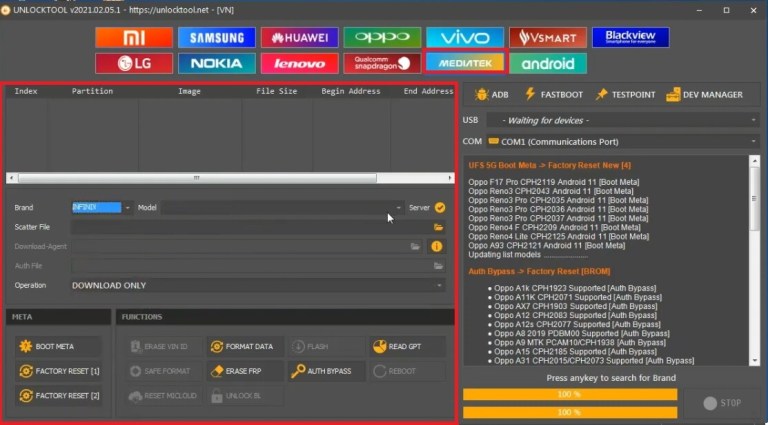Select the Nokia brand tile
The width and height of the screenshot is (768, 425).
point(216,64)
